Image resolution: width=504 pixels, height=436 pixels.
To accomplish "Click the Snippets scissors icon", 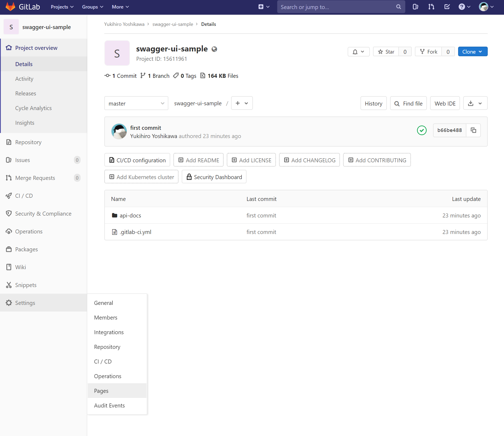I will [x=9, y=285].
